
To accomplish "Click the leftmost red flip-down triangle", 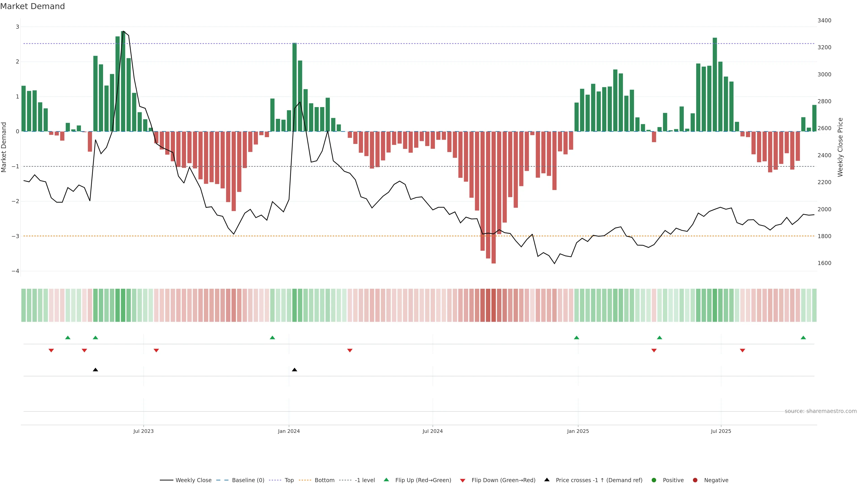I will click(x=51, y=351).
